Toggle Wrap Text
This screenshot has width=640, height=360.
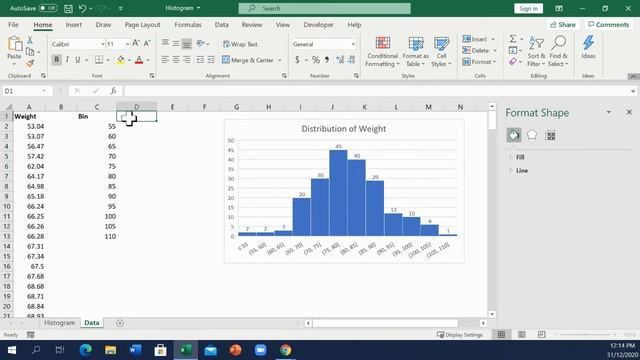(240, 44)
